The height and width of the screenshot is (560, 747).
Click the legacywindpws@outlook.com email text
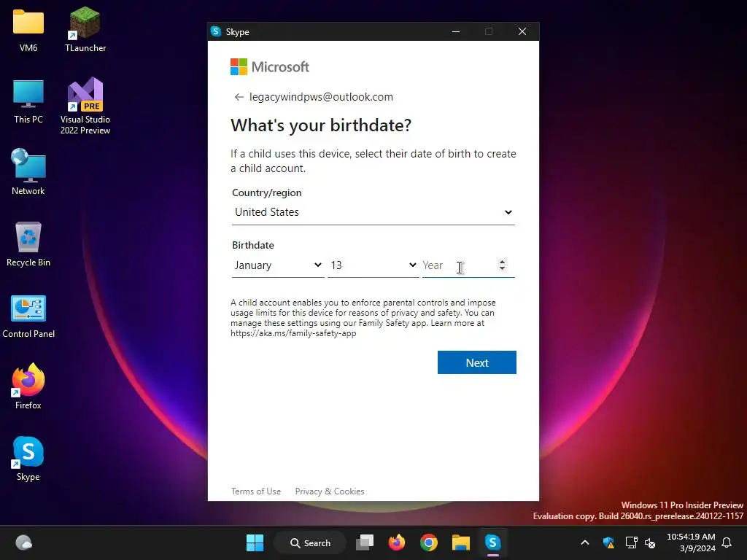tap(321, 97)
